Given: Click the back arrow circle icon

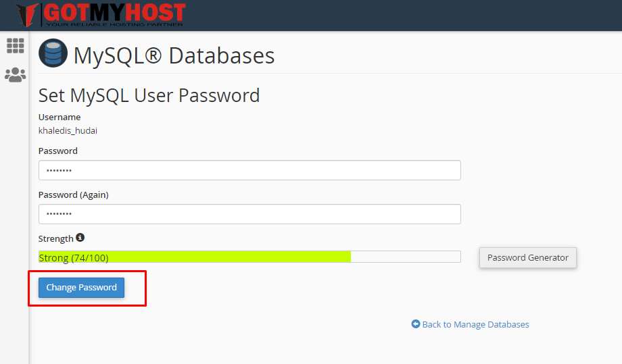Looking at the screenshot, I should [x=416, y=324].
